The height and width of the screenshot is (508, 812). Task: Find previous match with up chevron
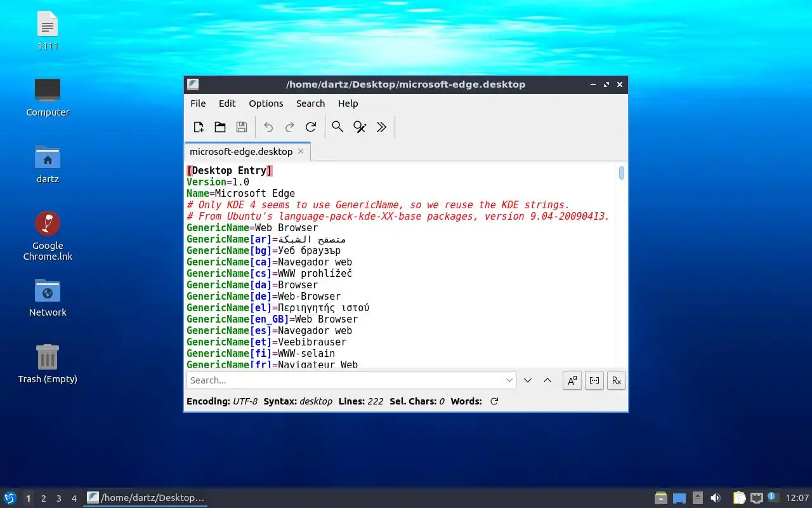547,380
